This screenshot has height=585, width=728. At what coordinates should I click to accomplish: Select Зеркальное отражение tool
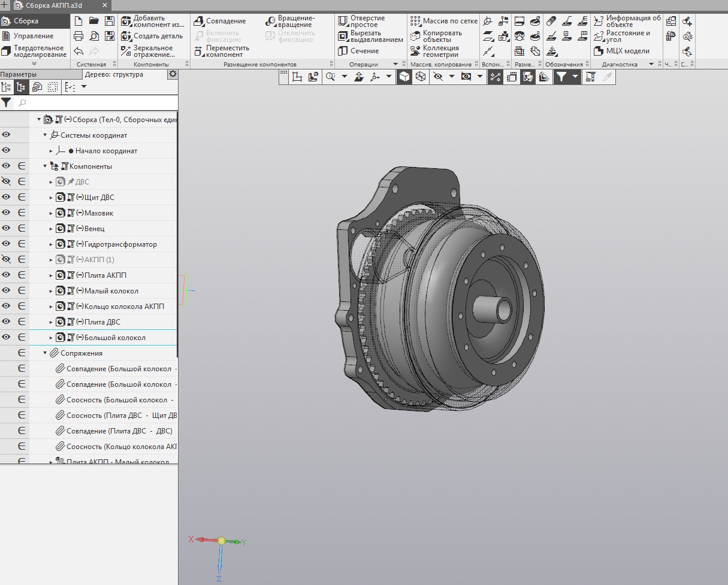[x=147, y=51]
